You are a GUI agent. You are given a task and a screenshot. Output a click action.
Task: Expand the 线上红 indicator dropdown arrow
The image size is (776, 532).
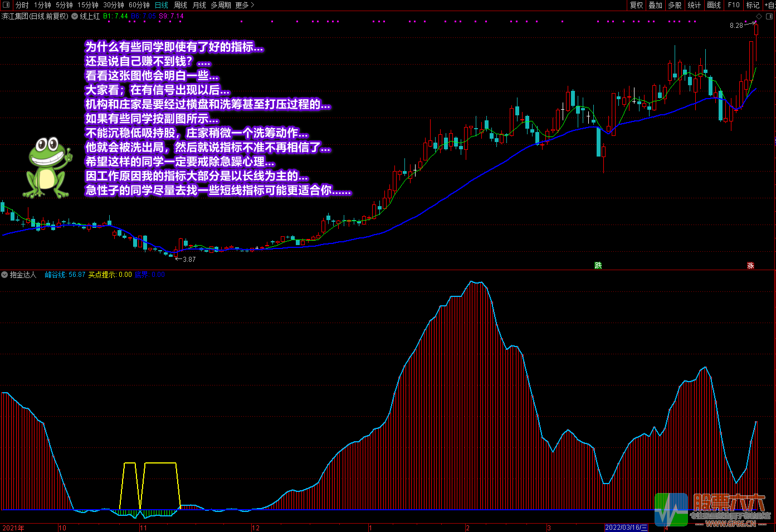coord(75,17)
